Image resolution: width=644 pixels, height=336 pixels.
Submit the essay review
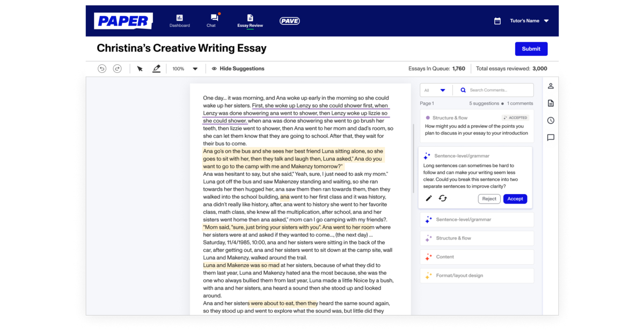click(531, 49)
